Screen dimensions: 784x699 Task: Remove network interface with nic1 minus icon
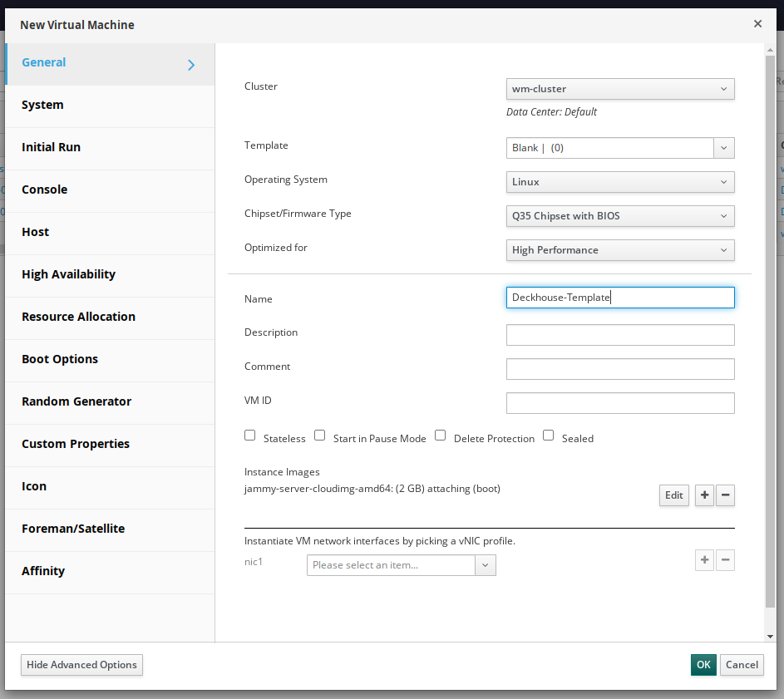pyautogui.click(x=725, y=560)
